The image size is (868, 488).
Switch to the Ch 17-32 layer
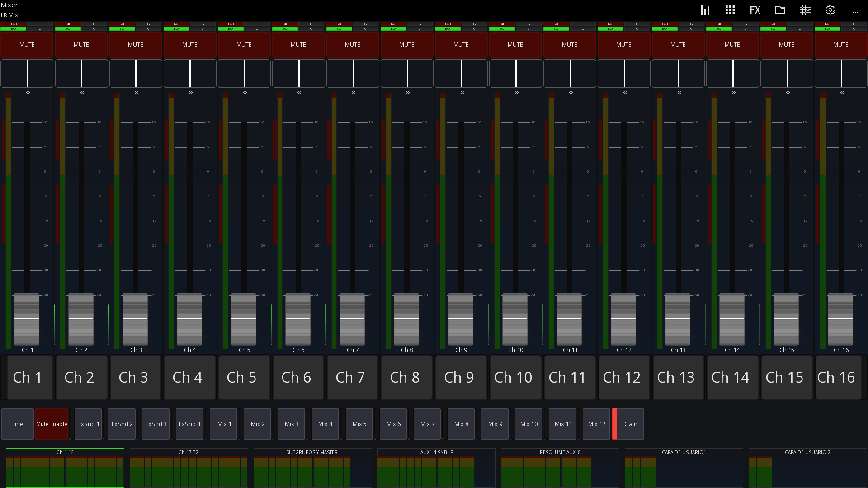click(x=189, y=468)
